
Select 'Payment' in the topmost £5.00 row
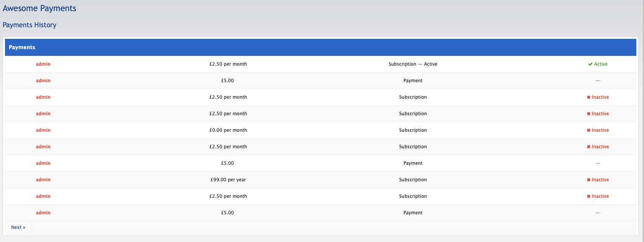413,81
